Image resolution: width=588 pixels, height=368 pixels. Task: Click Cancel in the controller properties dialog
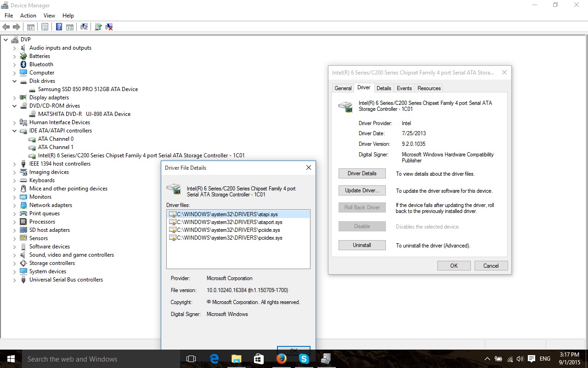click(491, 265)
